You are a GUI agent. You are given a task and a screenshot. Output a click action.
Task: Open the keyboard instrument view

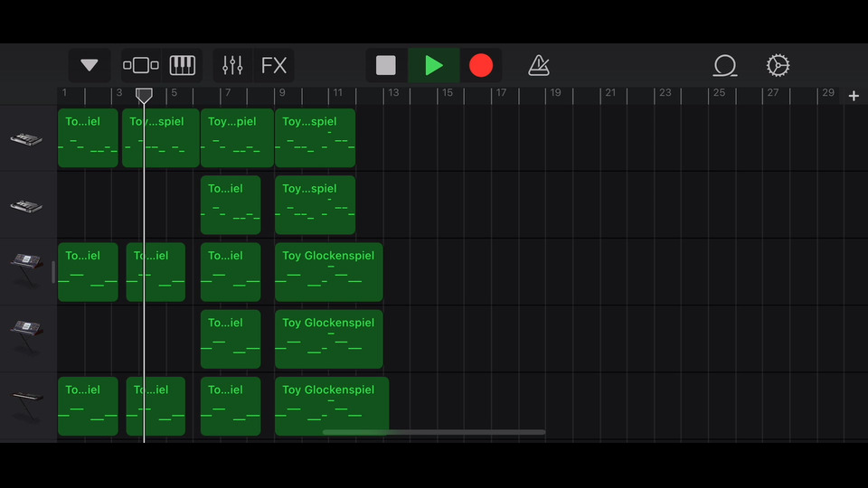(182, 65)
